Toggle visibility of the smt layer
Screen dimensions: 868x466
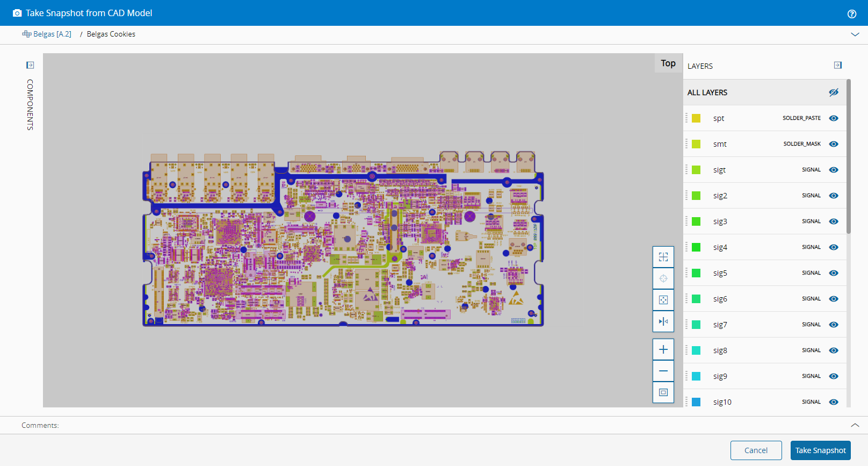834,144
